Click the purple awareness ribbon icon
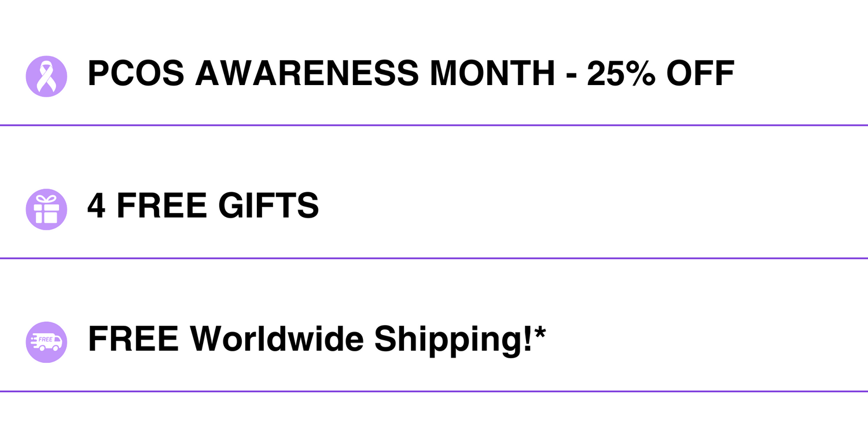The width and height of the screenshot is (868, 434). [x=46, y=76]
